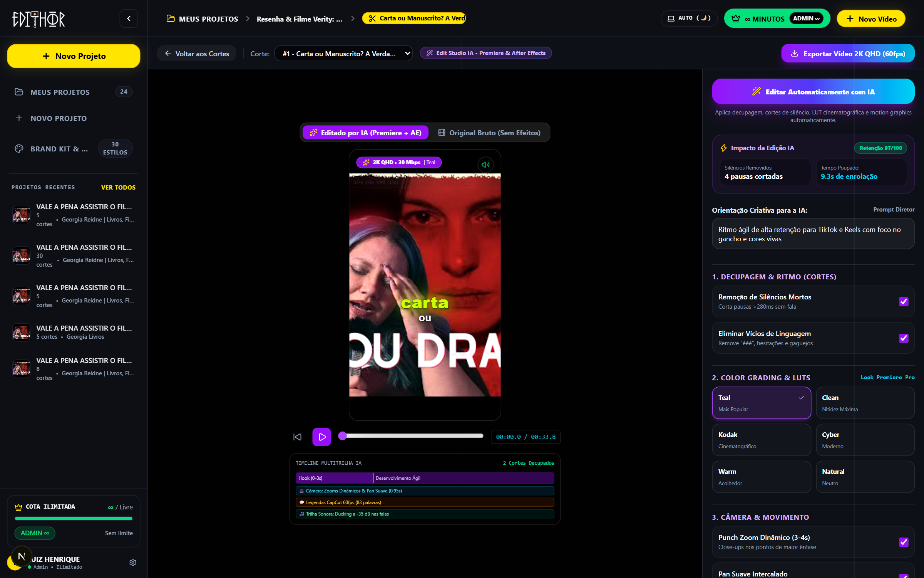Click the scissors icon in the breadcrumb chip
Screen dimensions: 924x578
372,18
